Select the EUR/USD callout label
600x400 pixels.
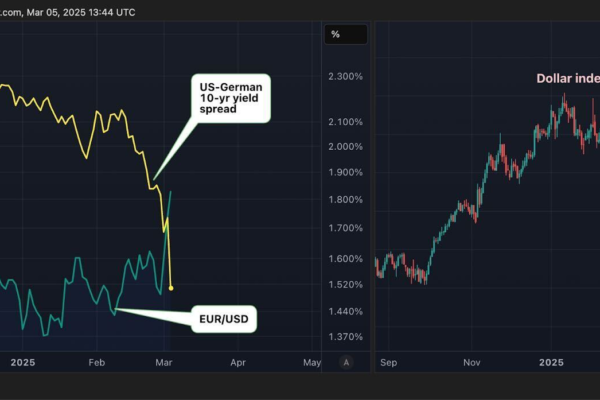223,320
